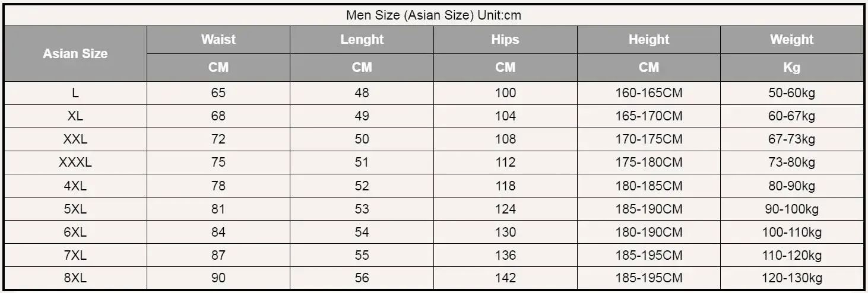Select the 8XL size row label
Screen dimensions: 868x293
pos(75,278)
